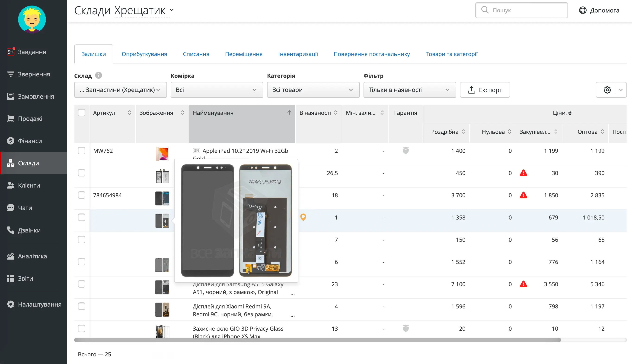This screenshot has width=632, height=364.
Task: Click the horizontal table scrollbar
Action: 317,340
